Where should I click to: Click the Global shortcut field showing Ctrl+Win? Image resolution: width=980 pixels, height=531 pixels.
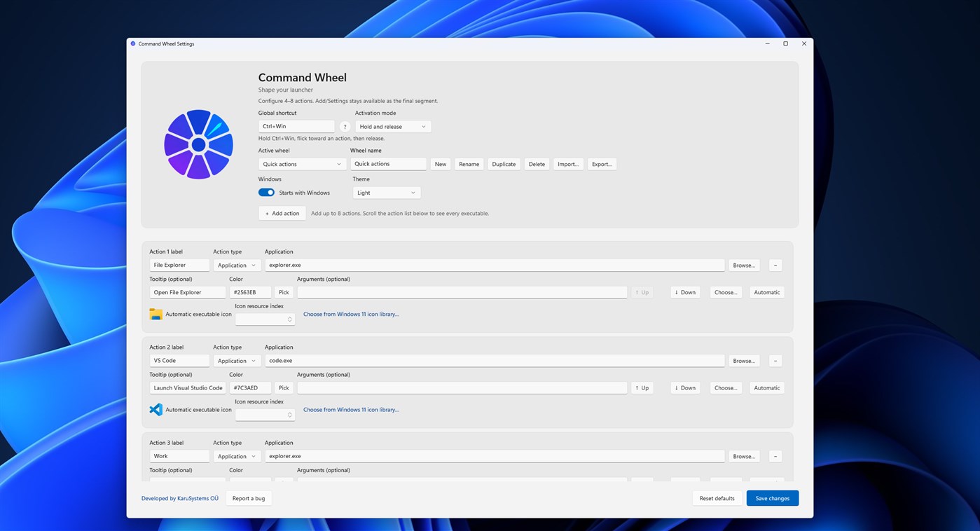click(x=296, y=126)
